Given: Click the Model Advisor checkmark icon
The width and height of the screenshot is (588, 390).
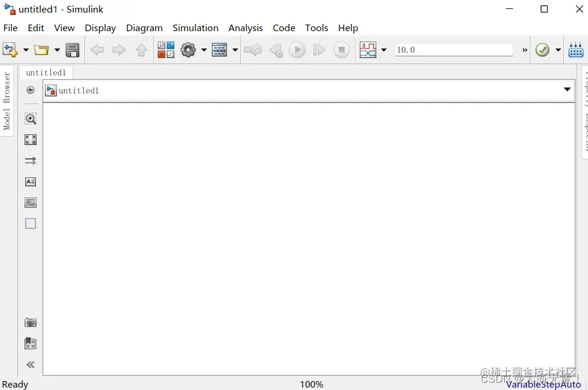Looking at the screenshot, I should [542, 50].
